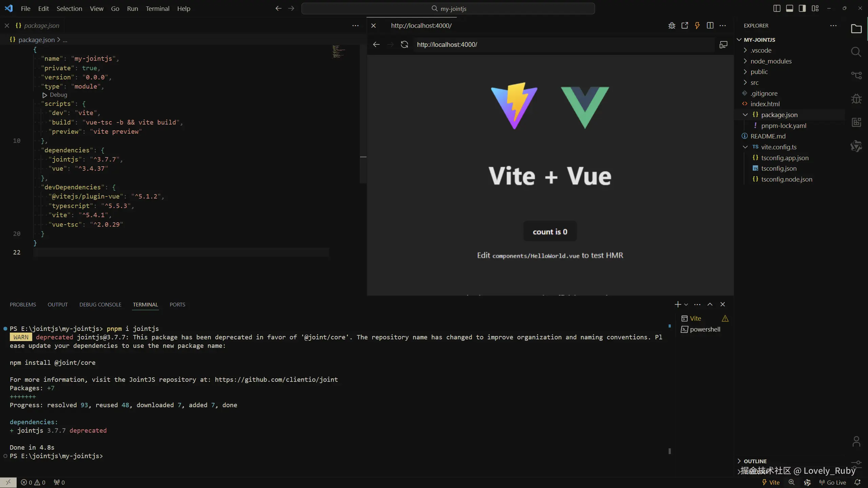Open the Source Control view
The height and width of the screenshot is (488, 868).
click(856, 75)
